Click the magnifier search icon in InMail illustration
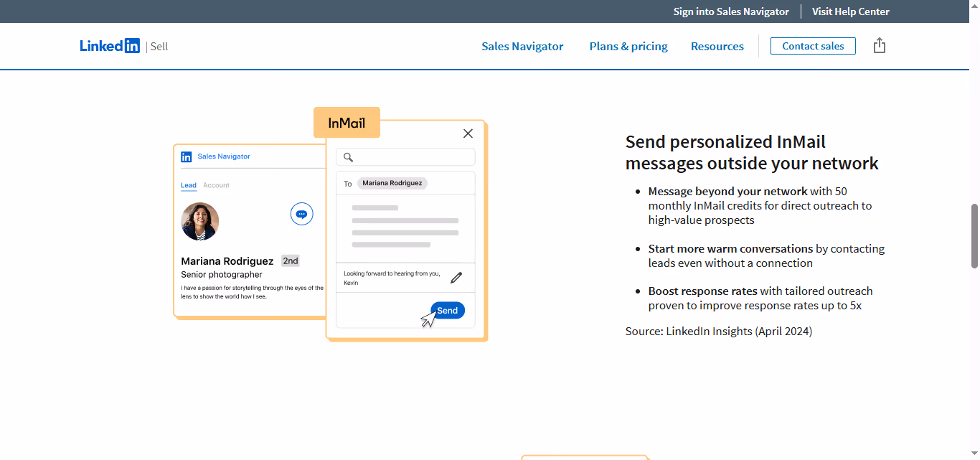The width and height of the screenshot is (980, 460). coord(349,157)
